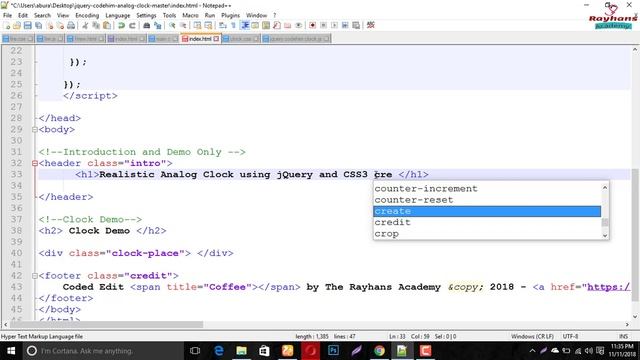Image resolution: width=640 pixels, height=360 pixels.
Task: Click the Paste clipboard toolbar icon
Action: (107, 25)
